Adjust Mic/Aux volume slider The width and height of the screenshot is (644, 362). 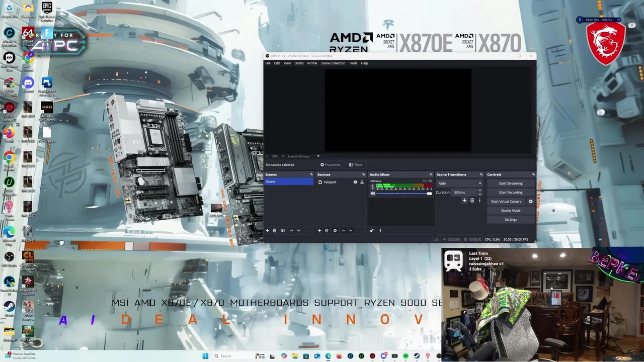(404, 194)
